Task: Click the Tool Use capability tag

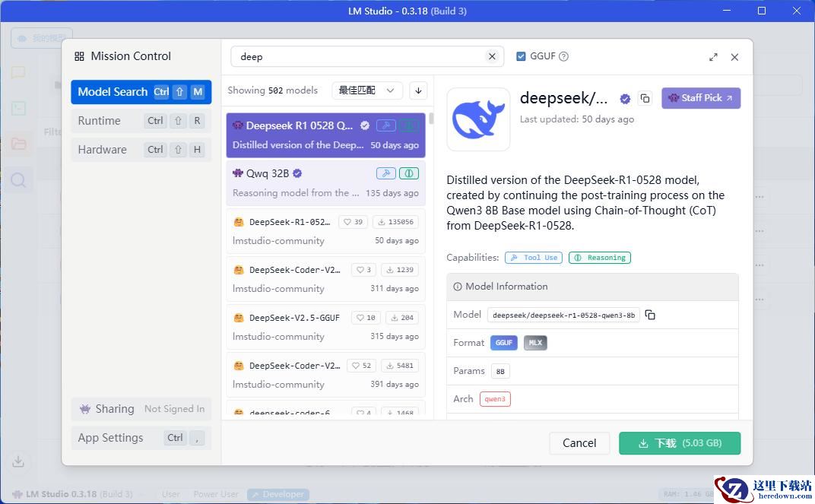Action: [x=533, y=257]
